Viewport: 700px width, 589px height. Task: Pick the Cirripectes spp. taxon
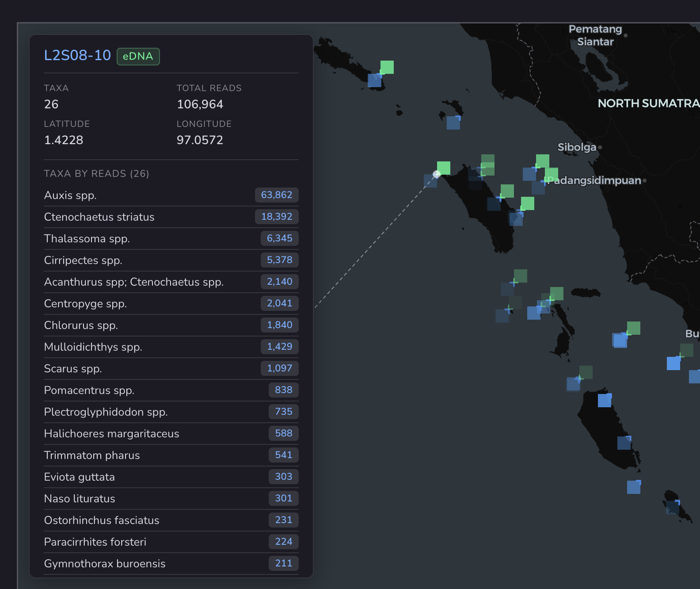tap(171, 260)
